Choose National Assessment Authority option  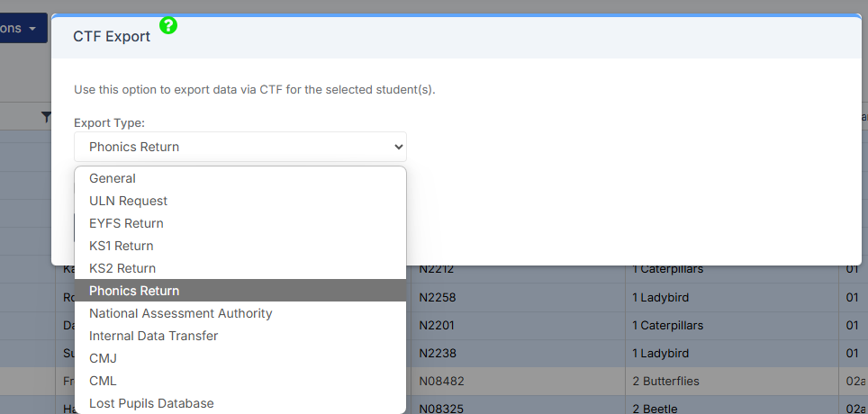(180, 313)
